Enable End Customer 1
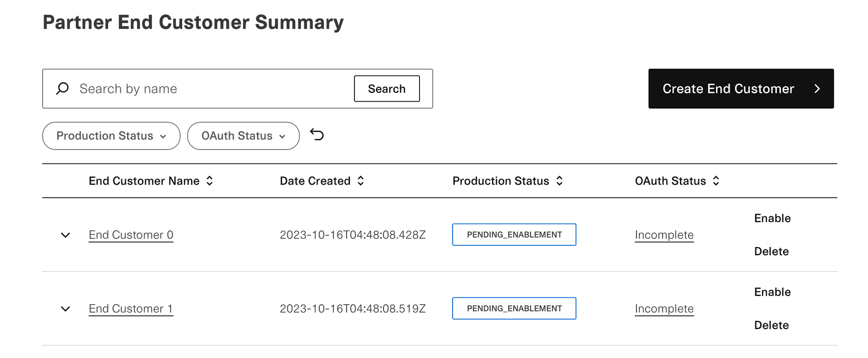The height and width of the screenshot is (358, 868). click(772, 292)
